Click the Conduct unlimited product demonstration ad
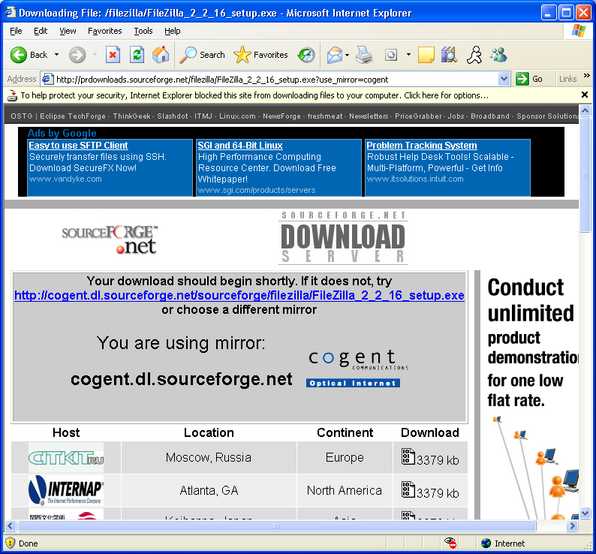Screen dimensions: 596x554 (532, 395)
